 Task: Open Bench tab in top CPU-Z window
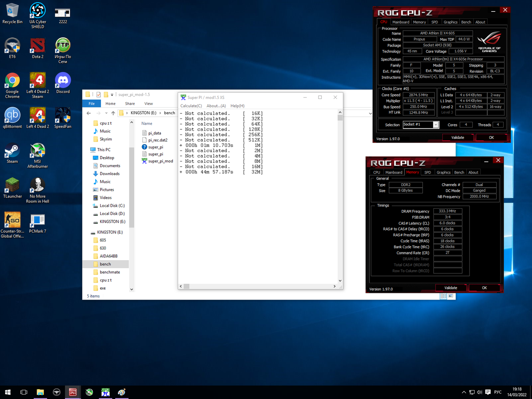point(466,22)
